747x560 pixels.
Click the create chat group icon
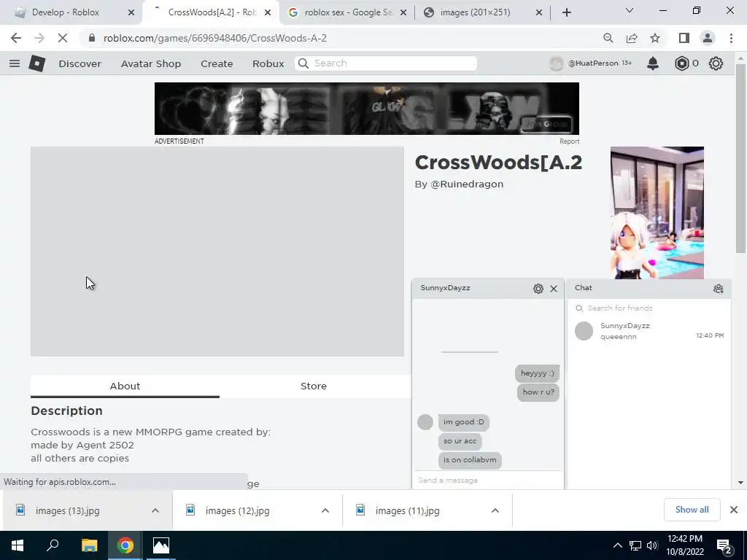click(x=719, y=289)
